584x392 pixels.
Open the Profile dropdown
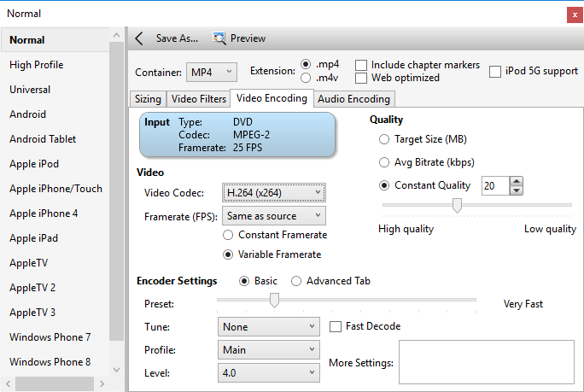pyautogui.click(x=269, y=349)
